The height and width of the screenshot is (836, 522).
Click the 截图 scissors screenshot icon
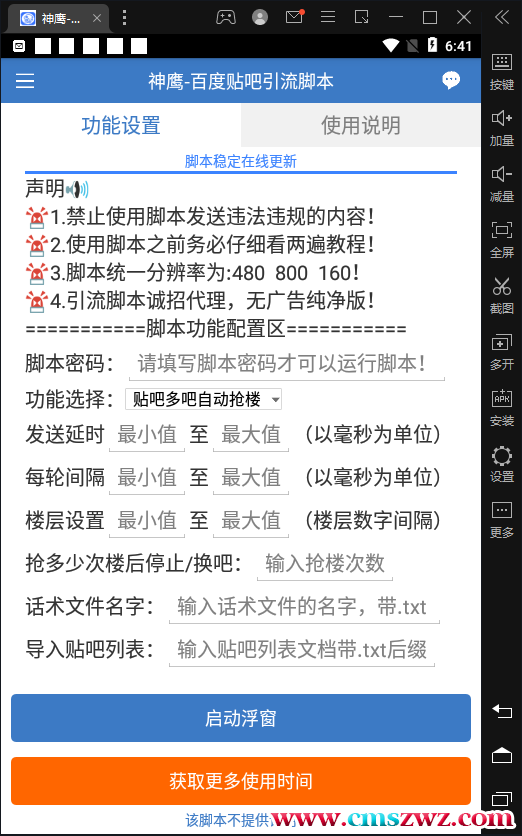coord(502,294)
